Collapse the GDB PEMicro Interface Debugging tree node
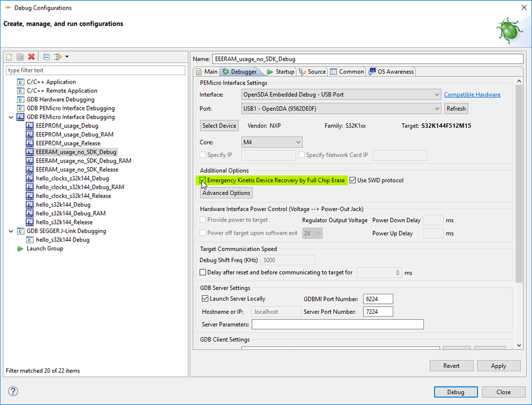Screen dimensions: 532x405 pos(11,117)
